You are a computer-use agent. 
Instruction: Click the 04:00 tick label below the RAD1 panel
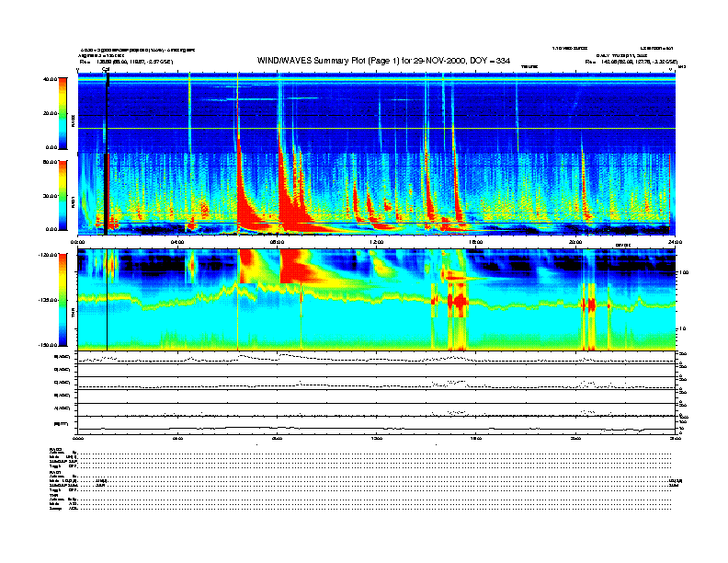tap(176, 242)
